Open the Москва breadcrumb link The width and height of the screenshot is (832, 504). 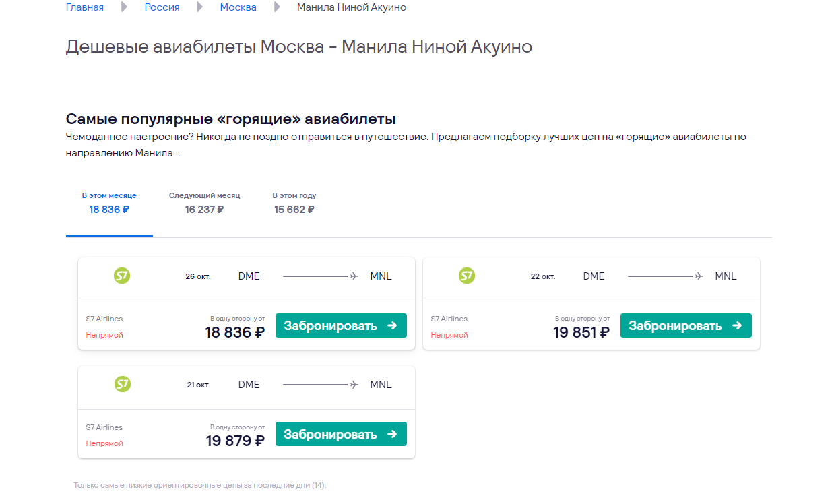click(238, 7)
